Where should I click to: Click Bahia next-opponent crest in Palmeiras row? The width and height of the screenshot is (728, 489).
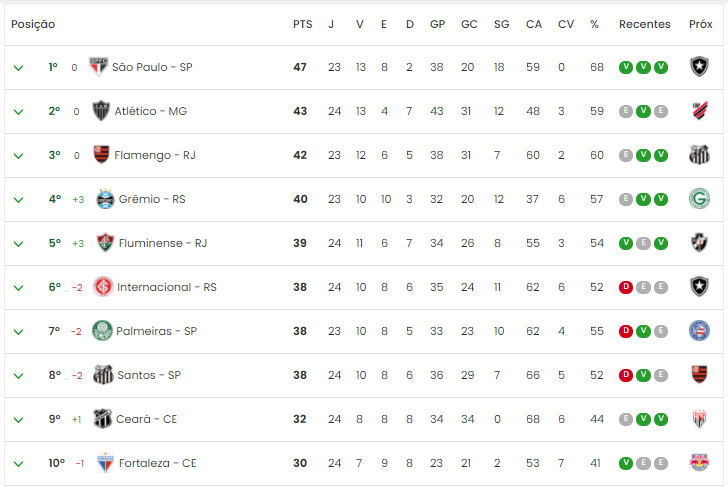(699, 331)
